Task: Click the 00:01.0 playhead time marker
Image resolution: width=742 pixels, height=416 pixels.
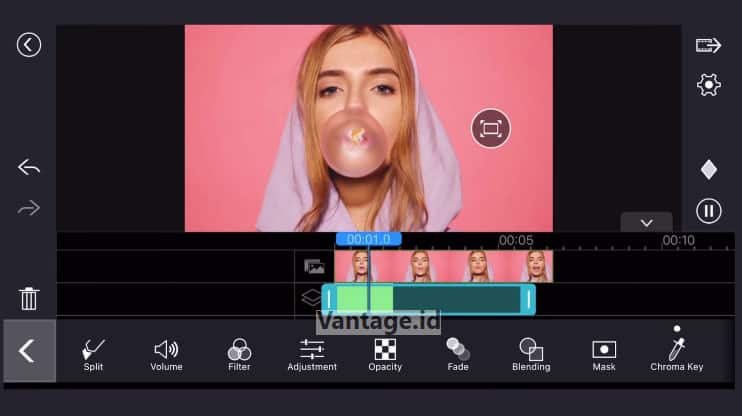Action: tap(369, 239)
